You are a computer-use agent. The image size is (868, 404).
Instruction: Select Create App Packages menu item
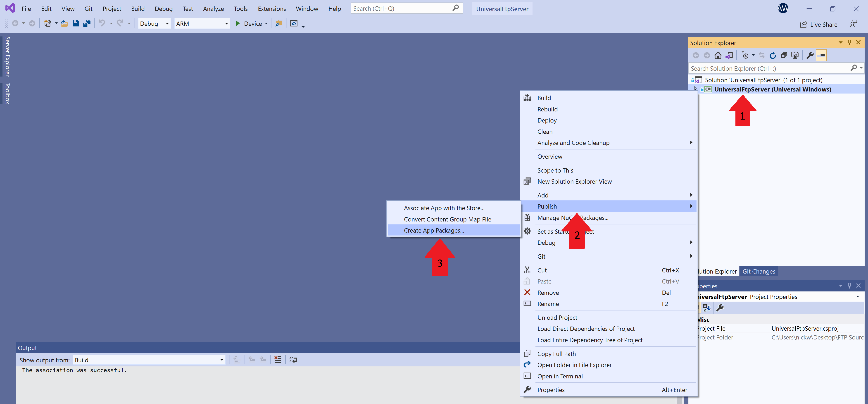(x=434, y=230)
